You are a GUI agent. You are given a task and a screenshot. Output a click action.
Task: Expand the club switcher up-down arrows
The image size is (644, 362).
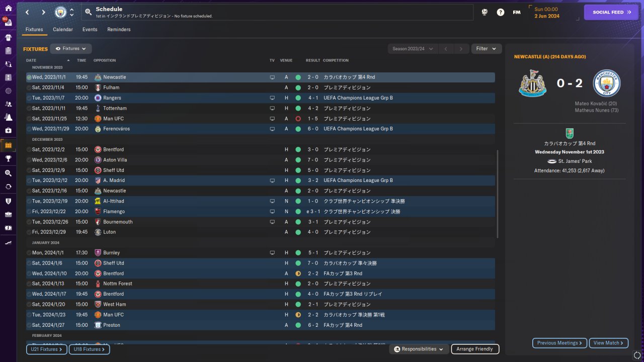71,12
